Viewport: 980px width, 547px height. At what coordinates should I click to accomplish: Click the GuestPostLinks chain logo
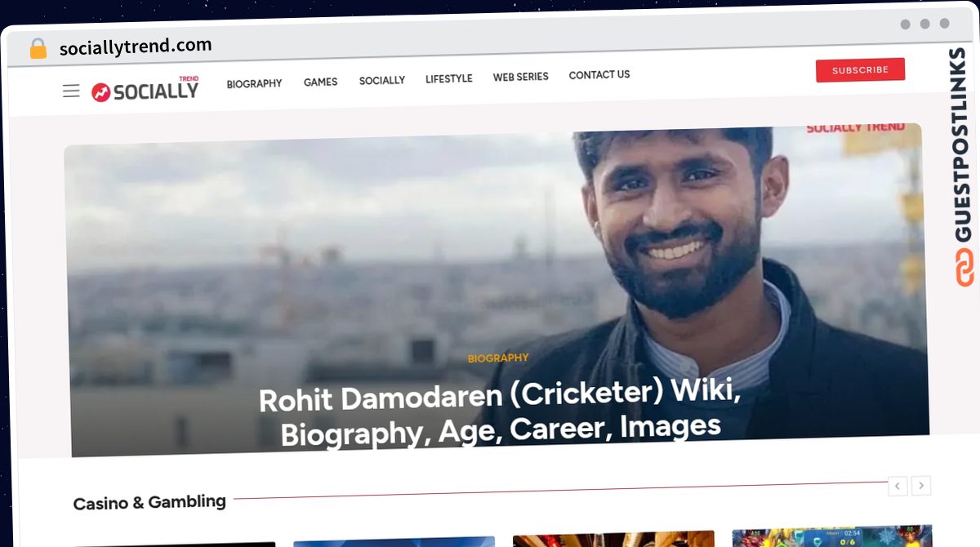click(964, 268)
